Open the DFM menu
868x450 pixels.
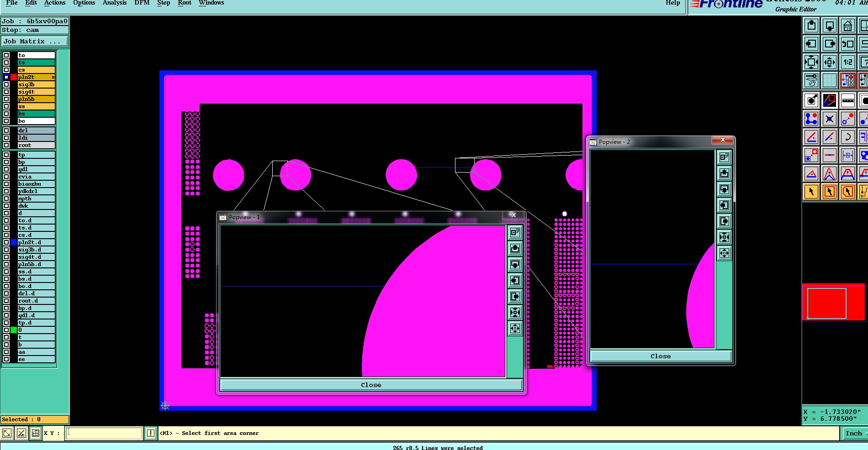tap(142, 3)
